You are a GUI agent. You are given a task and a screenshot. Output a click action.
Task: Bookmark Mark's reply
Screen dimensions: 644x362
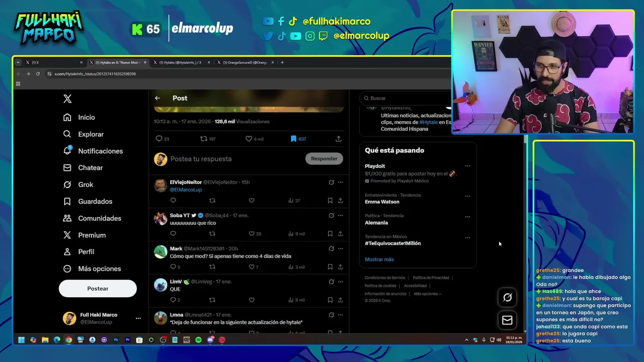tap(330, 266)
